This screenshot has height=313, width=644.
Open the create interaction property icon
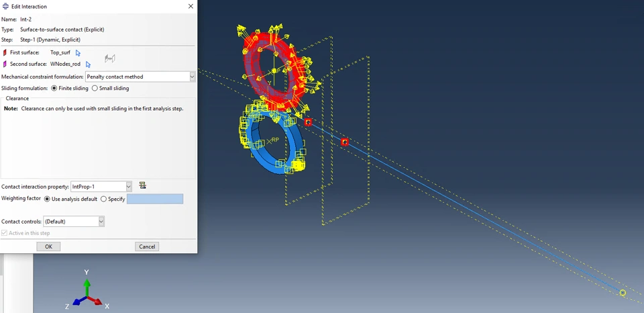tap(142, 185)
